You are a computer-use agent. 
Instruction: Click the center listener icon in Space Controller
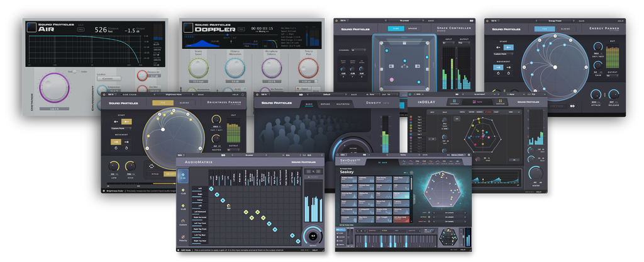[x=404, y=65]
